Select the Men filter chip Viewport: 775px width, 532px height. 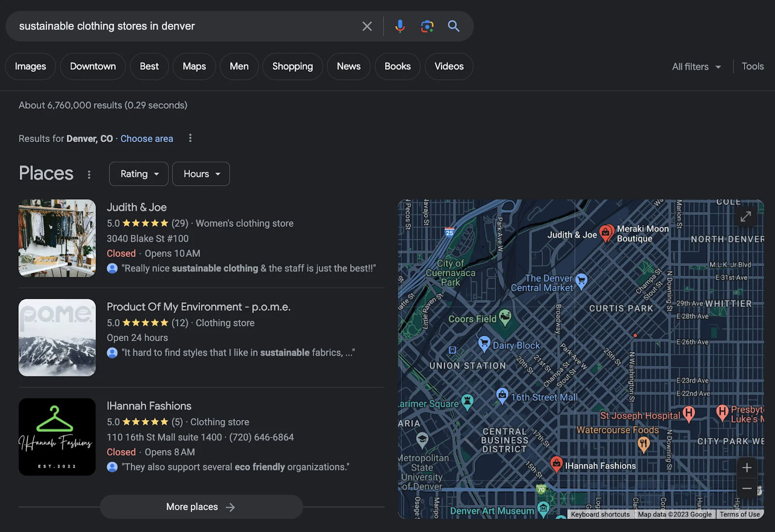coord(239,66)
